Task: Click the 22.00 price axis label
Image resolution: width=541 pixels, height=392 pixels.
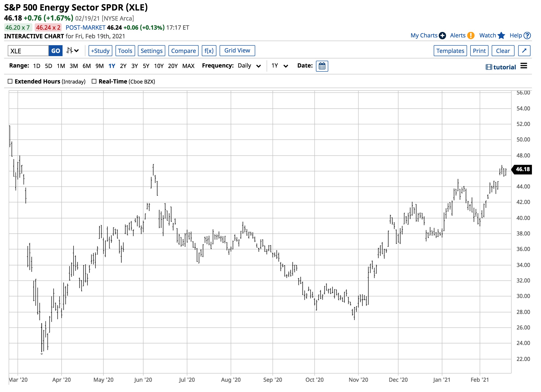Action: (x=523, y=359)
